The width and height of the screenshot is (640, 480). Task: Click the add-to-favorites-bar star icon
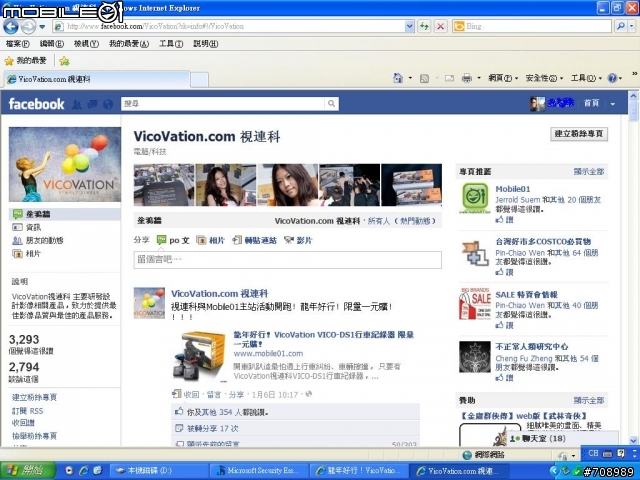pyautogui.click(x=64, y=61)
